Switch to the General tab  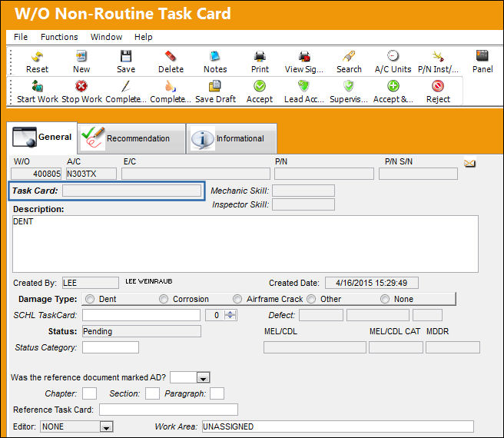pyautogui.click(x=41, y=138)
